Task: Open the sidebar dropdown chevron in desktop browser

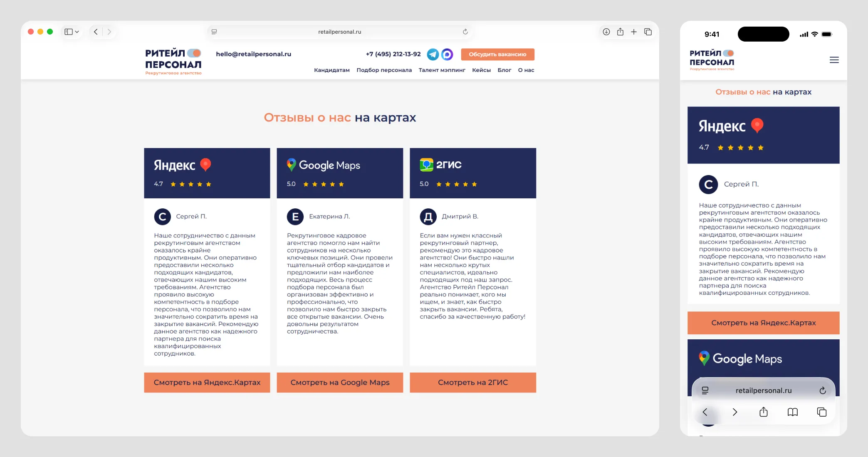Action: pyautogui.click(x=77, y=32)
